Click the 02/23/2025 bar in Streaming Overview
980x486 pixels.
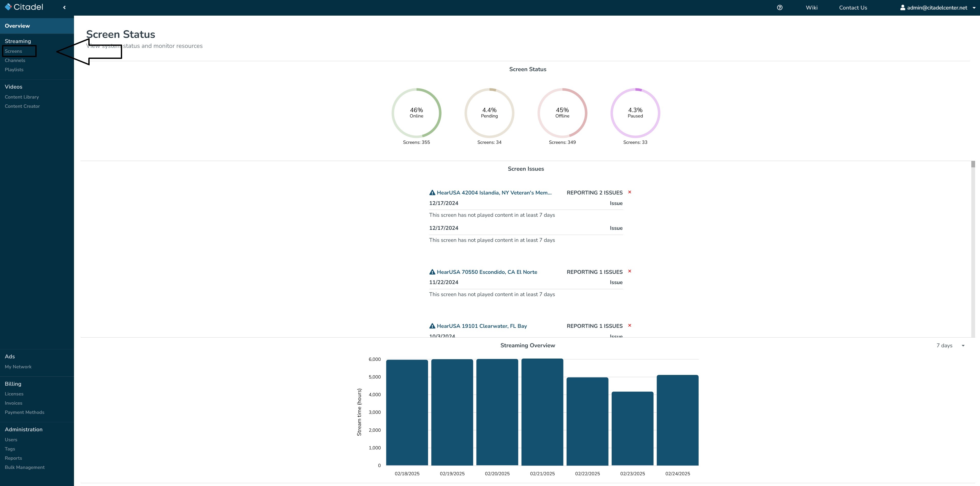click(x=632, y=428)
